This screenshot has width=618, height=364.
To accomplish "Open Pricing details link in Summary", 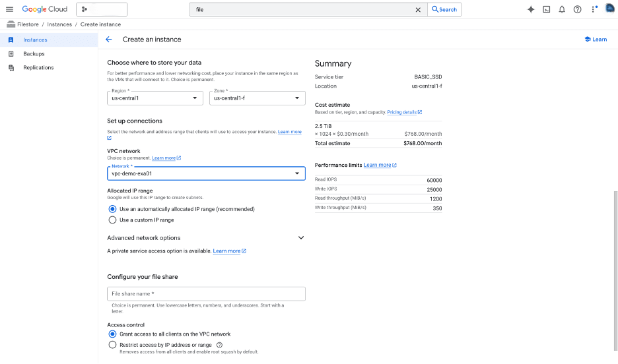I will click(x=404, y=112).
